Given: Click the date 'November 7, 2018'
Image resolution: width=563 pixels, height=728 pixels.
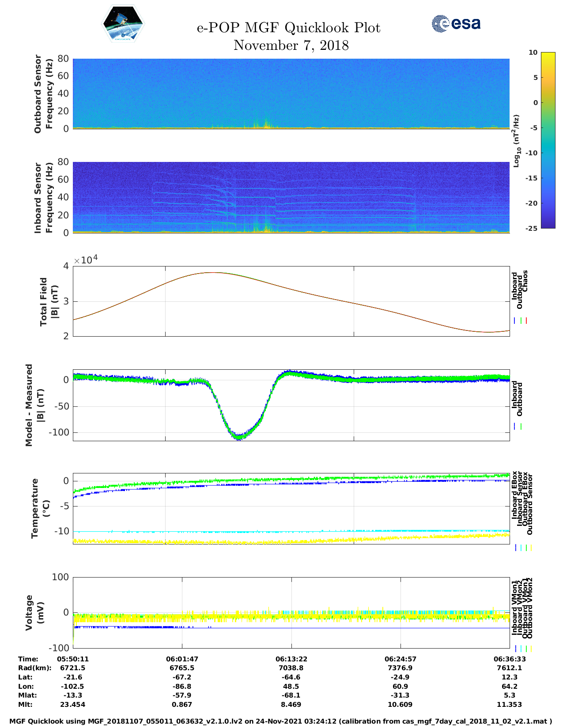Looking at the screenshot, I should [291, 45].
